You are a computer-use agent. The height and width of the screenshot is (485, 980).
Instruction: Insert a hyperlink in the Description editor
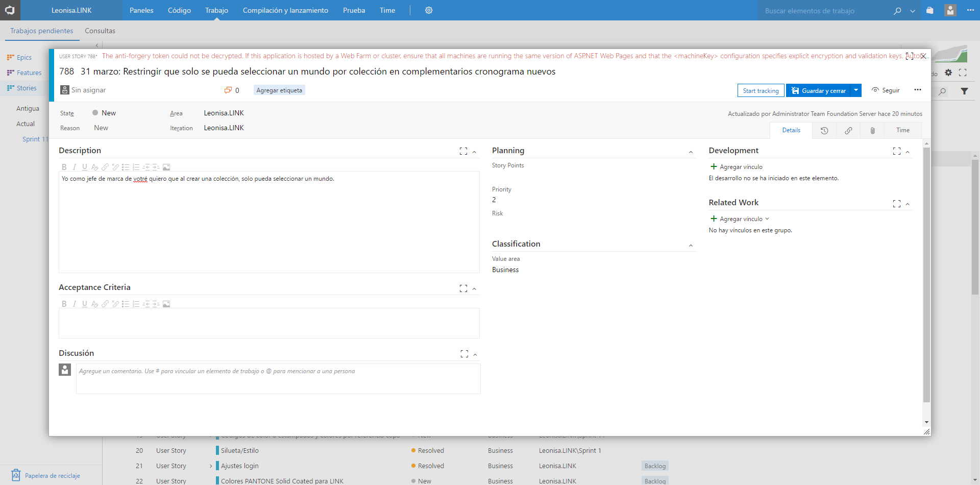pyautogui.click(x=105, y=167)
